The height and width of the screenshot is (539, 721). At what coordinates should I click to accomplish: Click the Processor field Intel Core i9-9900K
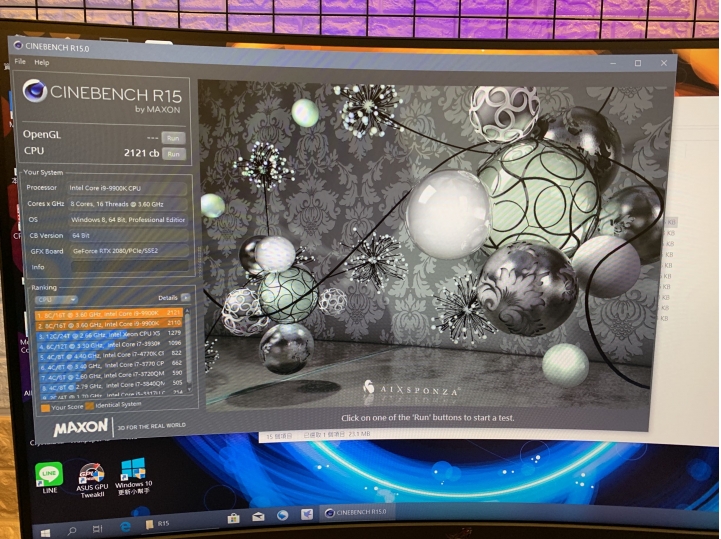click(x=127, y=188)
